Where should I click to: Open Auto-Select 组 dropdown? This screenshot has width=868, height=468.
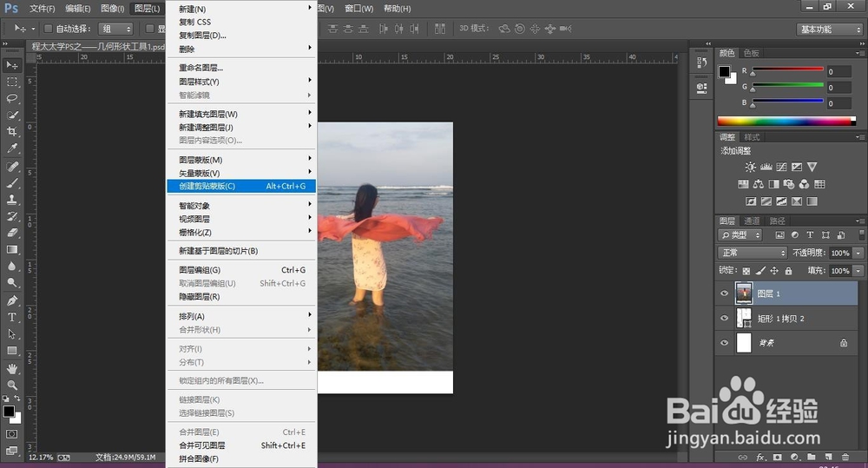point(115,29)
